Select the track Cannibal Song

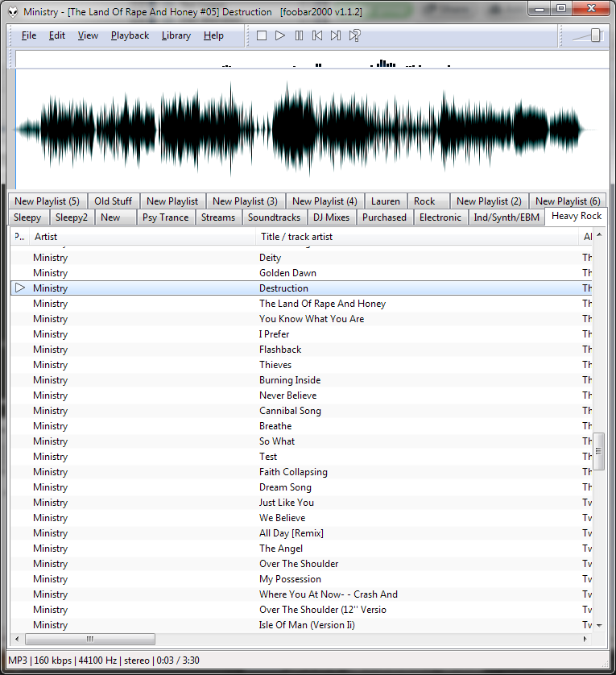301,411
